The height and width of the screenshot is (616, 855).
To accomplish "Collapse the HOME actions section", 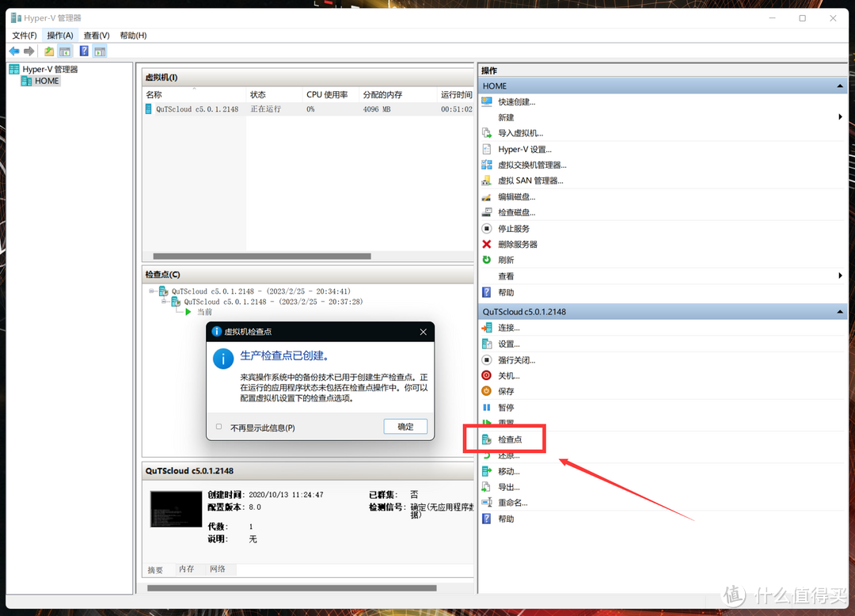I will pos(840,86).
